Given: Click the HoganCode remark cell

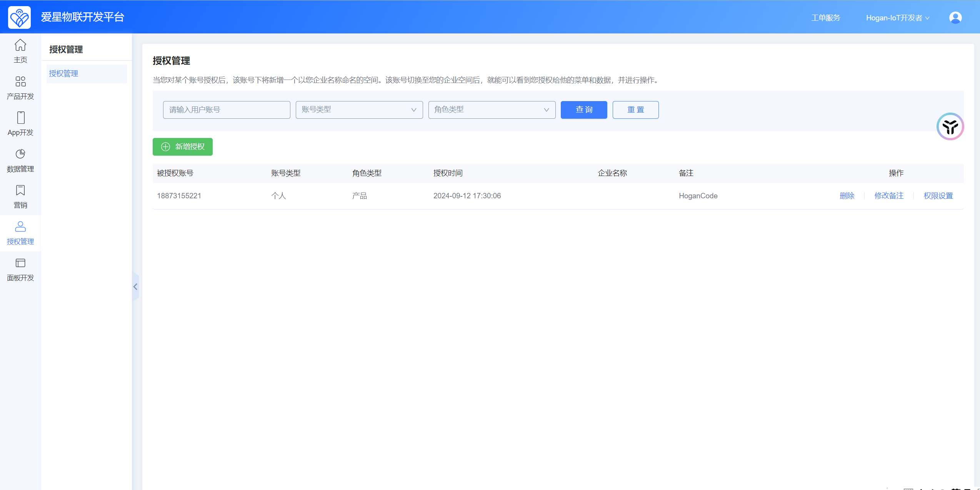Looking at the screenshot, I should pos(698,196).
